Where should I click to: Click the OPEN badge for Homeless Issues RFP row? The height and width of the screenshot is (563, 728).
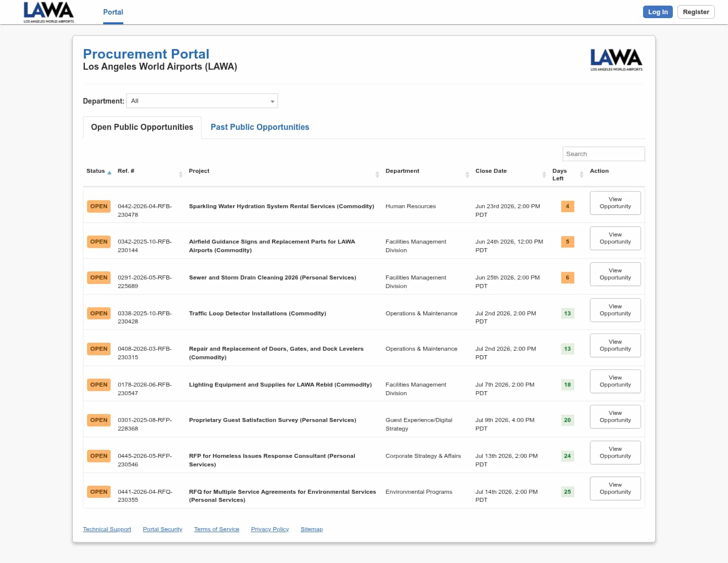[99, 456]
